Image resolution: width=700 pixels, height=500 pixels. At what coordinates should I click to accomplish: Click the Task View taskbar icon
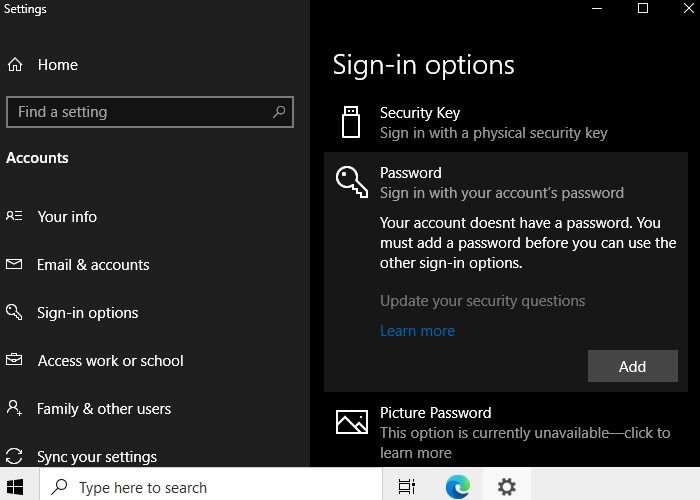tap(407, 486)
